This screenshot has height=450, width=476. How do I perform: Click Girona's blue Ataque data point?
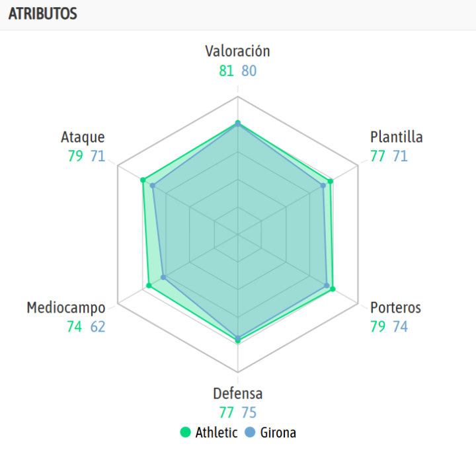pos(153,186)
